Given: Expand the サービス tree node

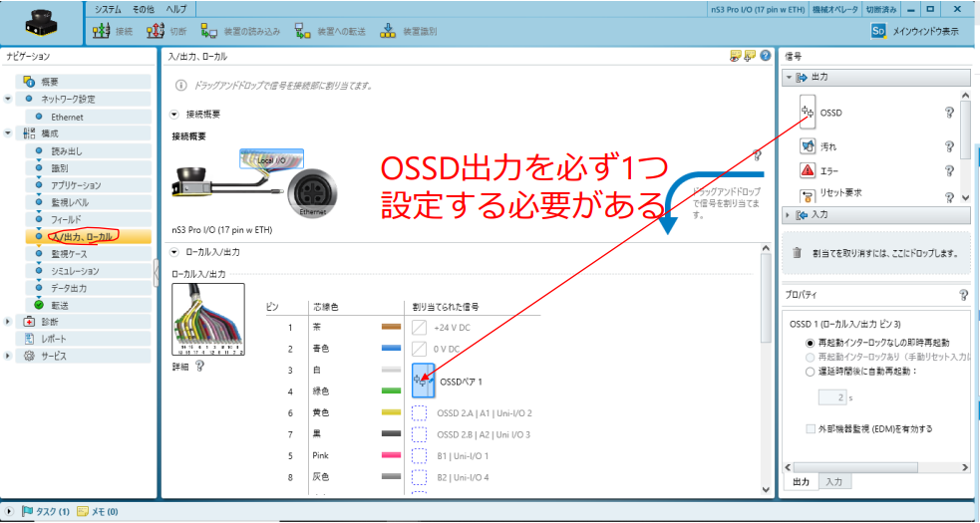Looking at the screenshot, I should [x=8, y=357].
